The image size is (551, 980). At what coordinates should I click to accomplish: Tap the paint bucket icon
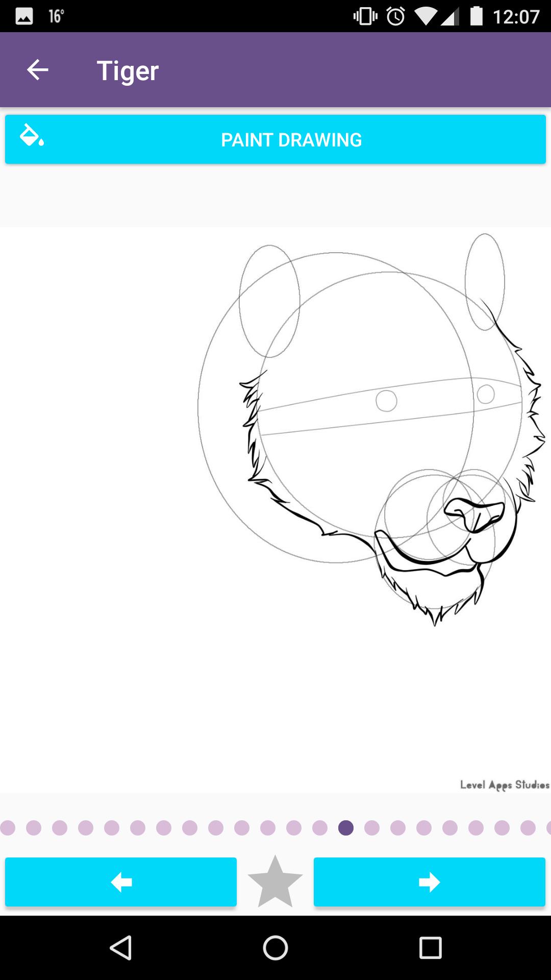pos(32,135)
